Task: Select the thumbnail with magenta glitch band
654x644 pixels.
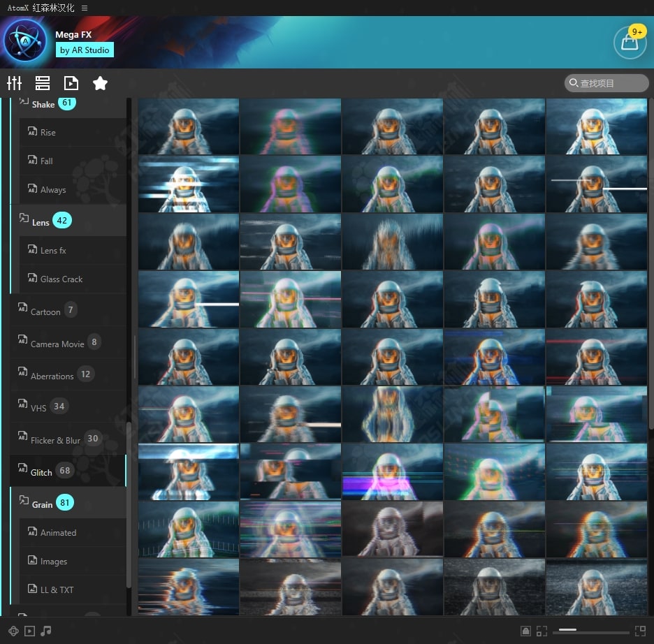Action: tap(392, 472)
